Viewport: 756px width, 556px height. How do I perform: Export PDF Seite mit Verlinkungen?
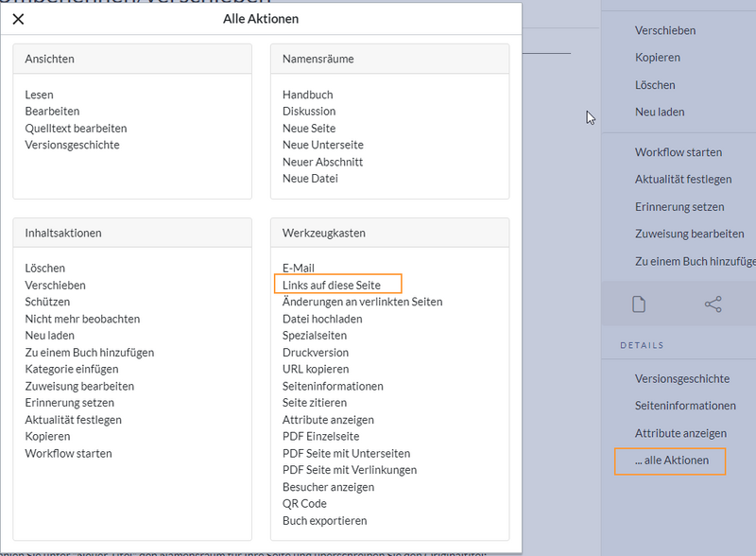coord(350,470)
